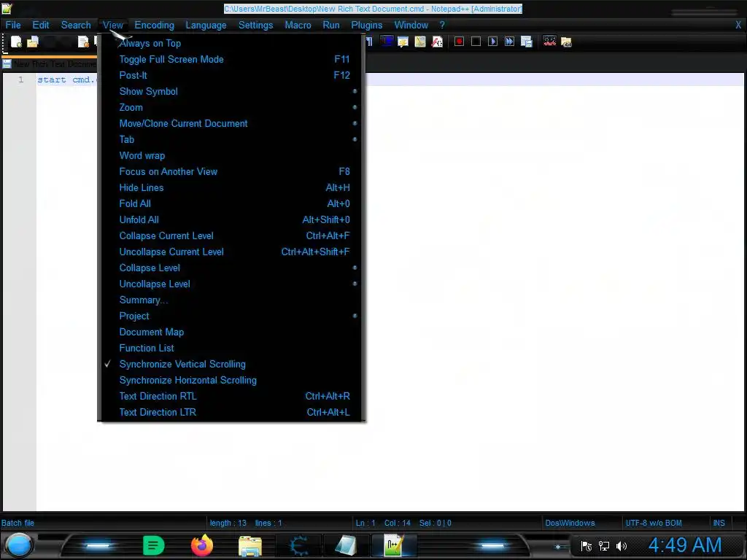Expand the Show Symbol submenu
The height and width of the screenshot is (560, 747).
[x=231, y=91]
